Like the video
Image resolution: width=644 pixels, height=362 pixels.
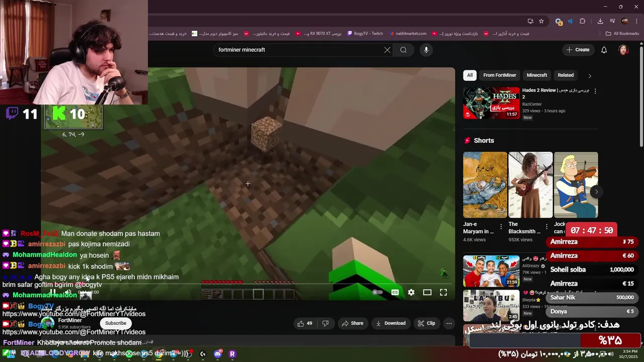(305, 323)
